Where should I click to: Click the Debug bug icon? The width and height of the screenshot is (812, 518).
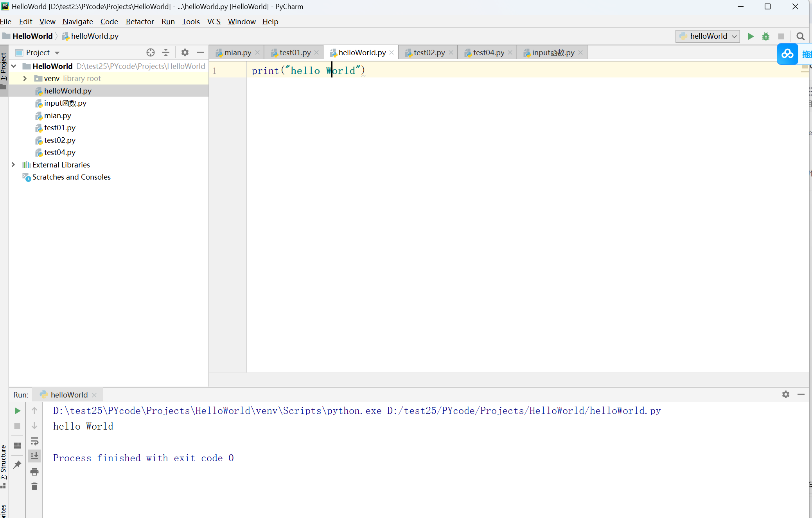[x=765, y=36]
